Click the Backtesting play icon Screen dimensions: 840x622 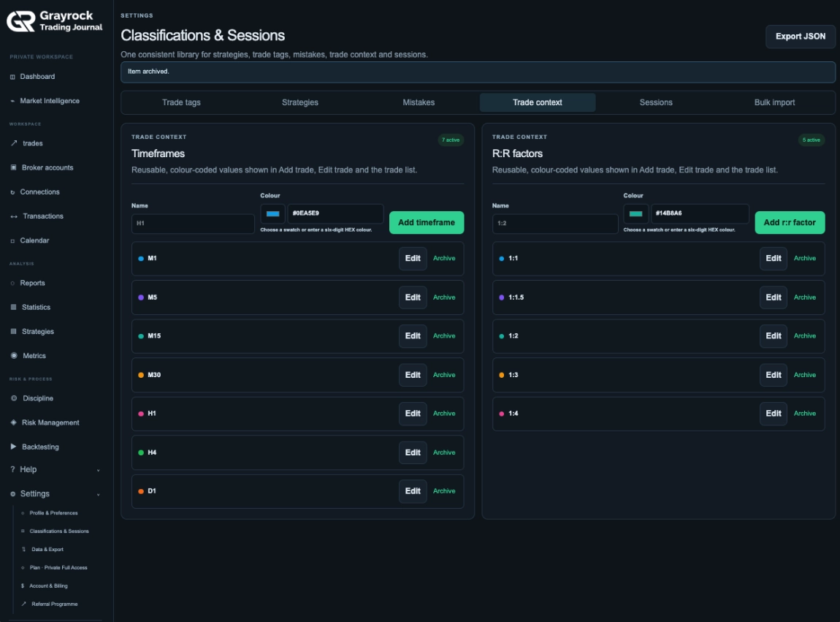point(13,447)
